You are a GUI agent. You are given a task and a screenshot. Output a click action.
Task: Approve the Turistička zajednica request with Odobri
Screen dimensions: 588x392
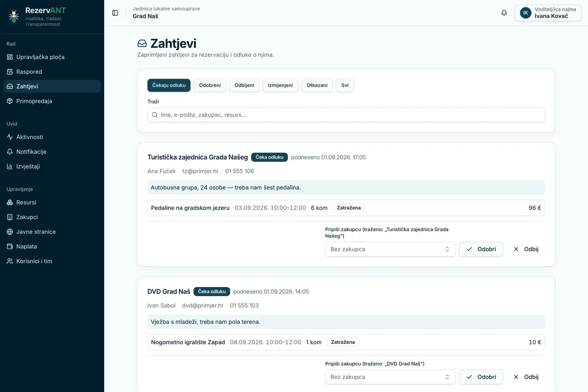pyautogui.click(x=481, y=249)
